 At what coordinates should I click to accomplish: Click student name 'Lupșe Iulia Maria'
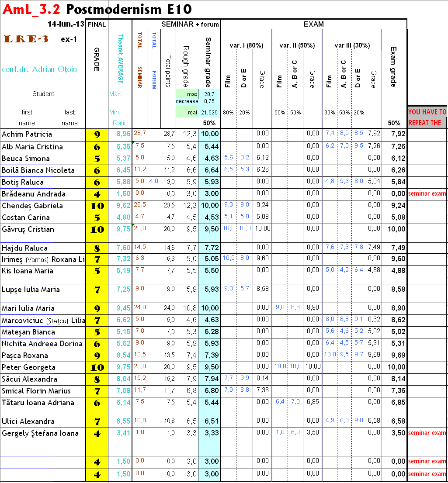point(31,290)
